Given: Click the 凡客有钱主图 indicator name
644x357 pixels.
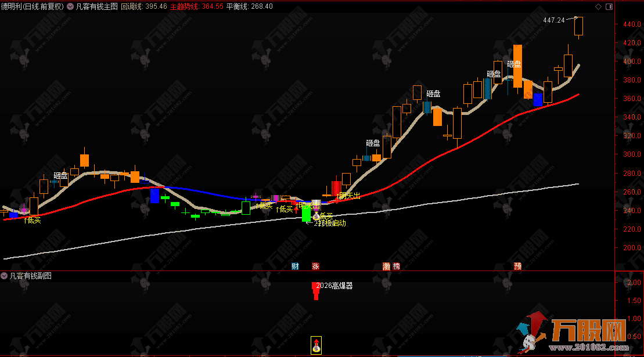Looking at the screenshot, I should [x=97, y=6].
